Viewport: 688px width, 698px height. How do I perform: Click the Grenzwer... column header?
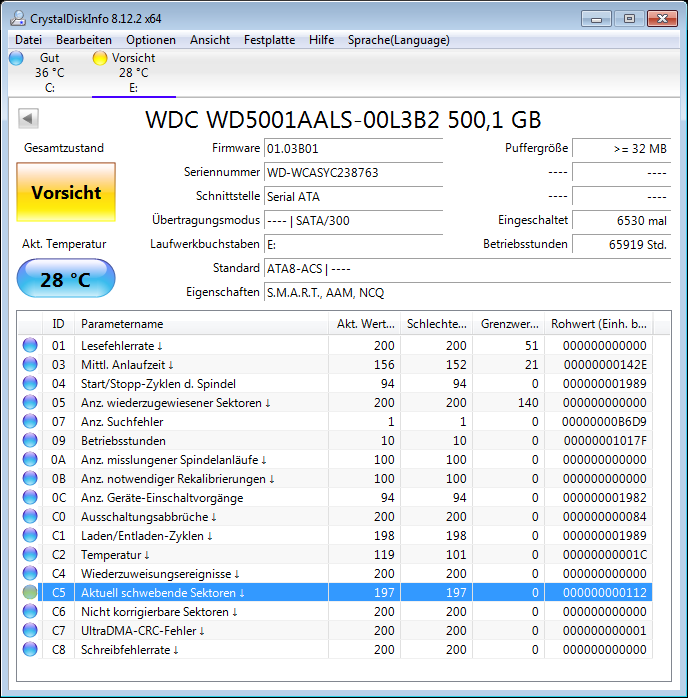pos(509,324)
